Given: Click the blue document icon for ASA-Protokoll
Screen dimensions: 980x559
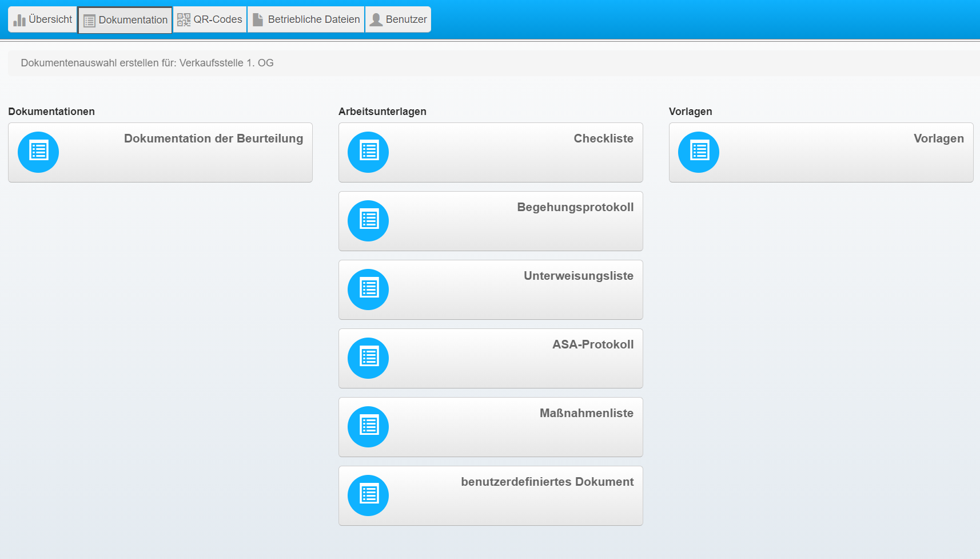Looking at the screenshot, I should 368,358.
